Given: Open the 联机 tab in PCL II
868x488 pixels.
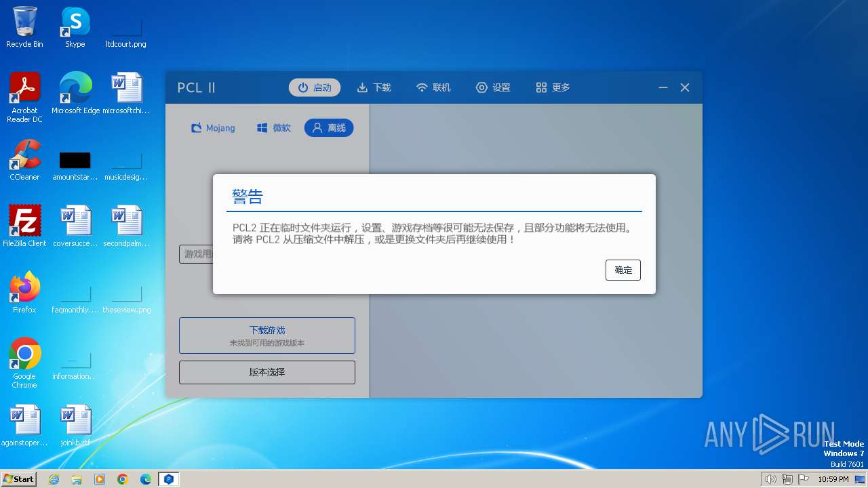Looking at the screenshot, I should pos(434,87).
